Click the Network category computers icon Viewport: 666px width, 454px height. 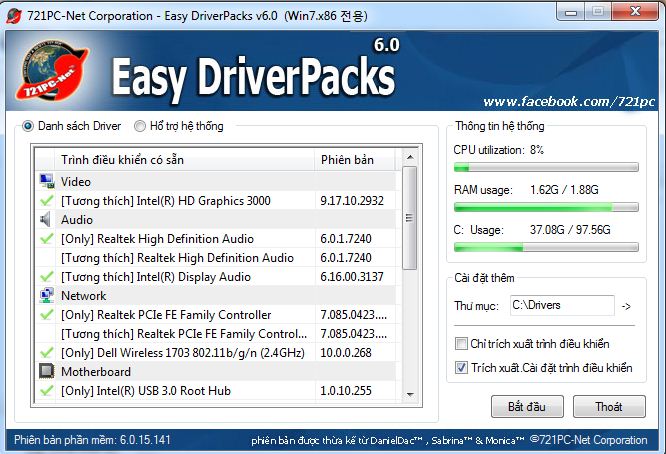pos(47,296)
